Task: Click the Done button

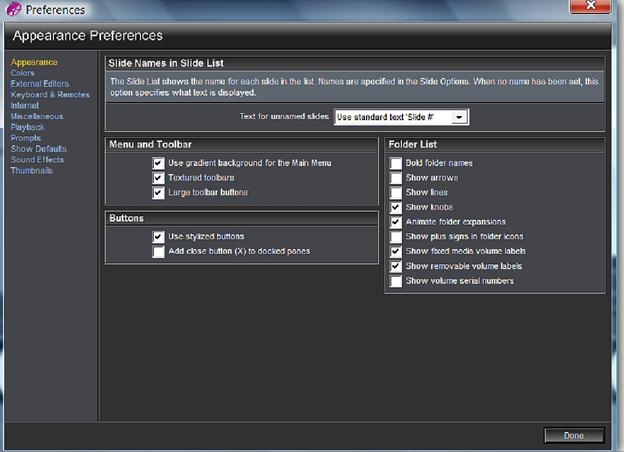Action: (574, 435)
